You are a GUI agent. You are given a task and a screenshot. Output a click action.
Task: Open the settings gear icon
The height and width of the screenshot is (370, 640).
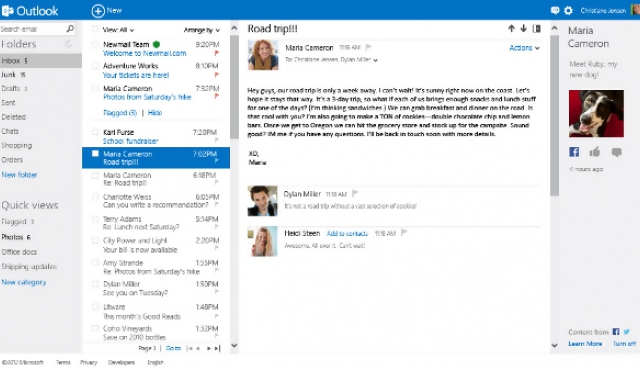(568, 11)
